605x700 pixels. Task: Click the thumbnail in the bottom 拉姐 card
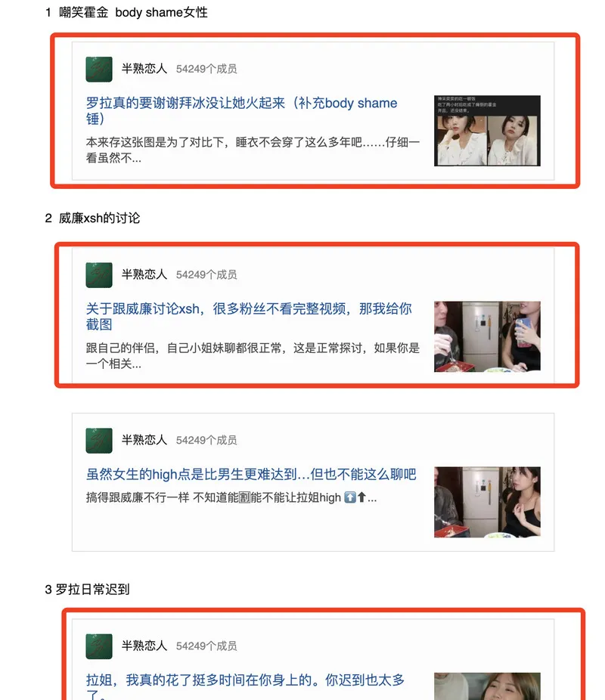pyautogui.click(x=487, y=686)
